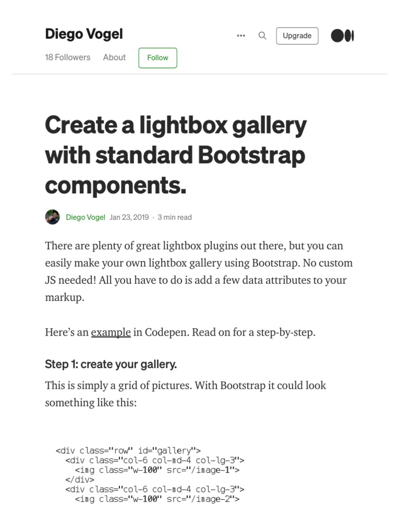Viewport: 399px width, 532px height.
Task: Open the About tab
Action: [x=114, y=57]
